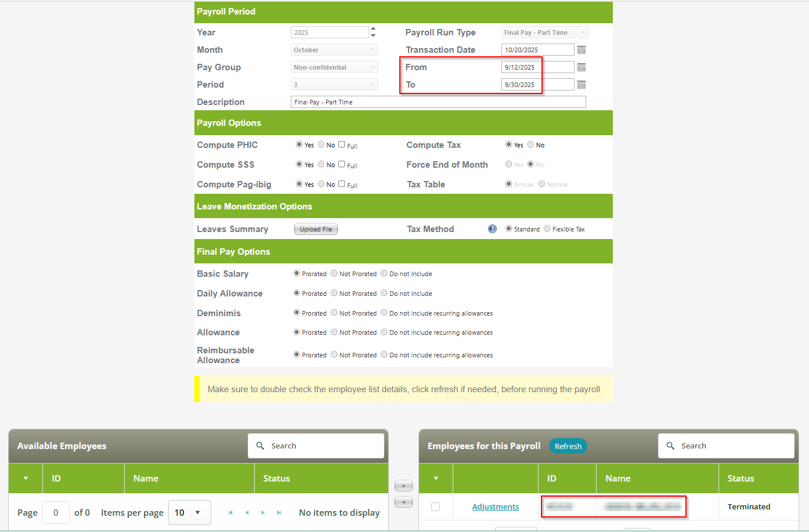
Task: Open the Month dropdown showing October
Action: click(x=334, y=50)
